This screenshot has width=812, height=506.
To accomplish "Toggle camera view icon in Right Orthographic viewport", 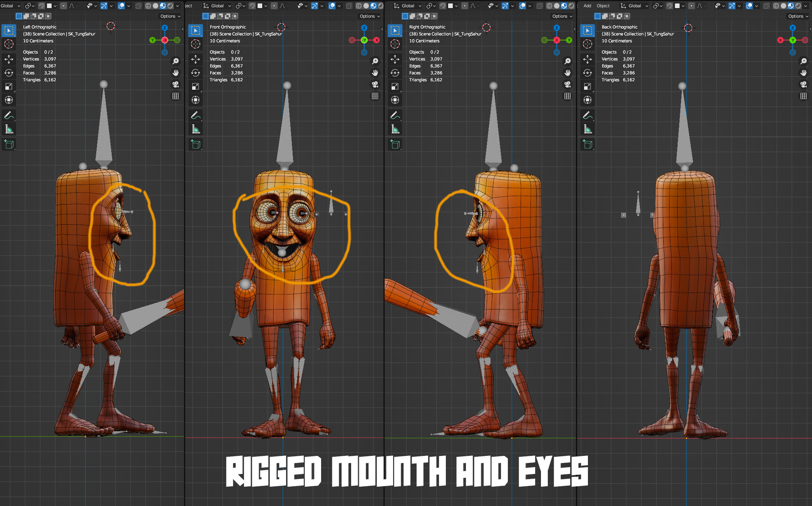I will click(568, 84).
